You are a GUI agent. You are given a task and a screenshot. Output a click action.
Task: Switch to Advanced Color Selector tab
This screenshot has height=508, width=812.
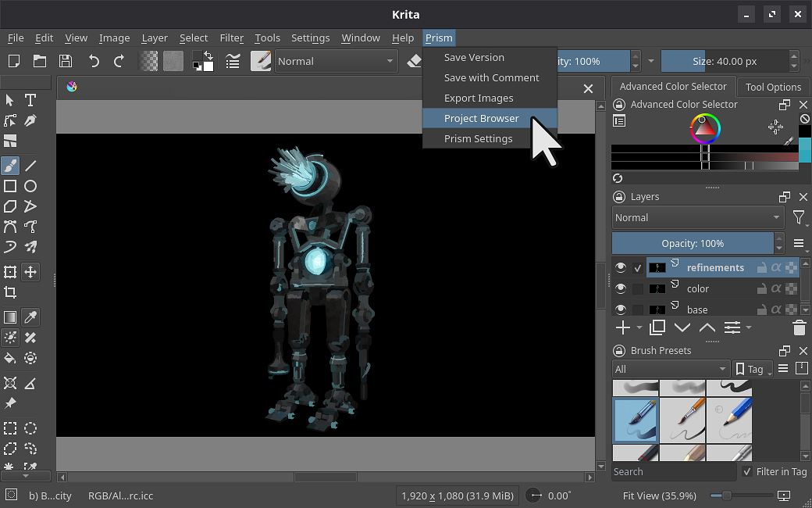(x=673, y=87)
